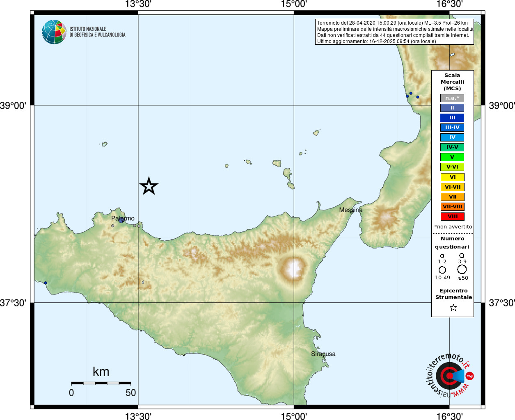This screenshot has width=515, height=420.
Task: Select the red VIII intensity swatch
Action: coord(452,217)
